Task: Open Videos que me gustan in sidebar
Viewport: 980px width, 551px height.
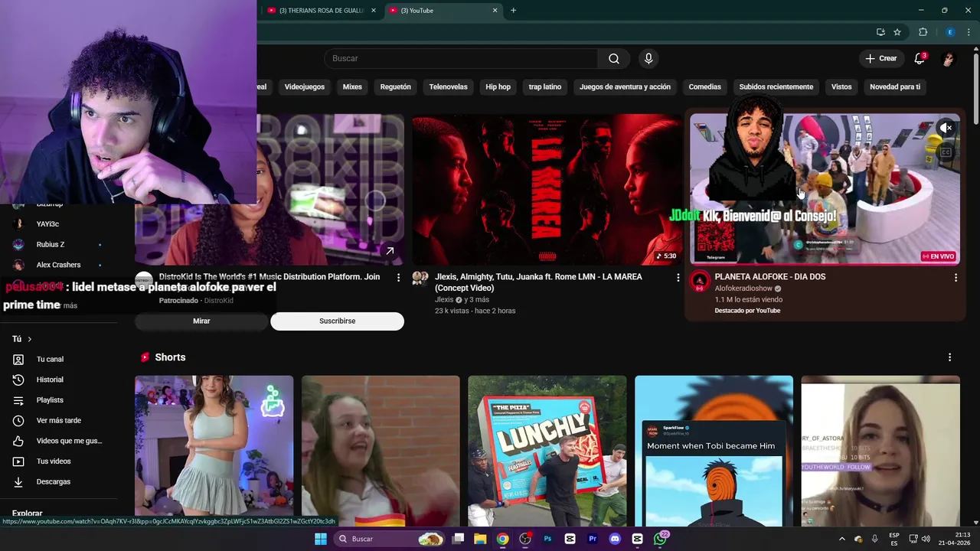Action: (69, 441)
